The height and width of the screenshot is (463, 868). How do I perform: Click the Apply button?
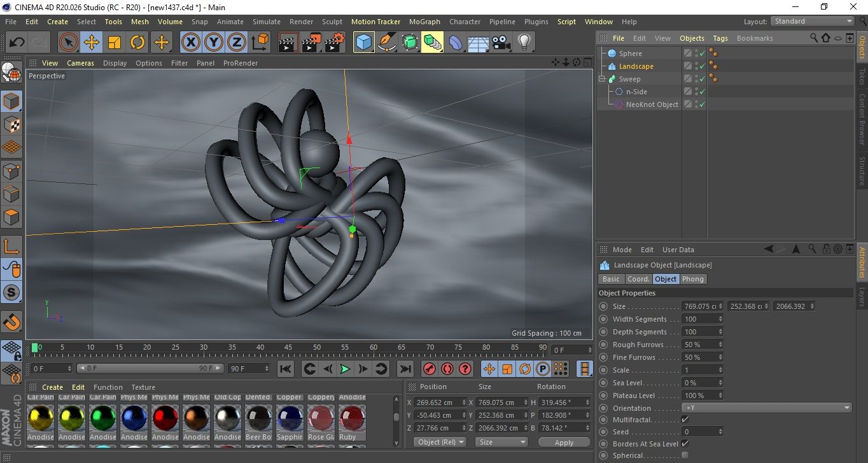coord(564,442)
